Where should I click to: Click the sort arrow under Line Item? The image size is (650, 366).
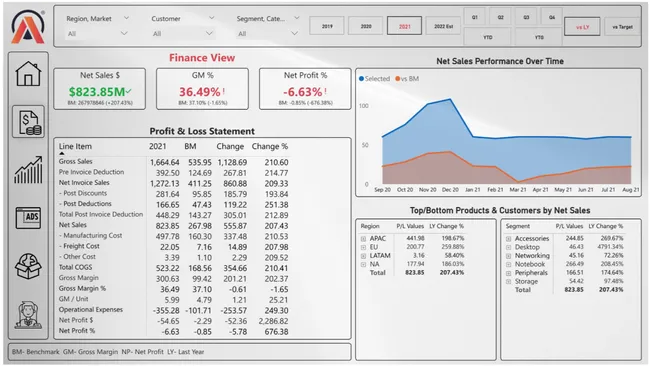click(62, 153)
